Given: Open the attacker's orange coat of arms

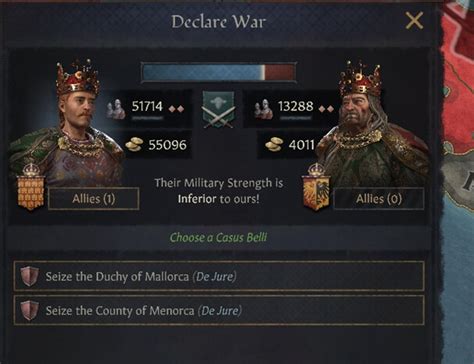Looking at the screenshot, I should click(x=31, y=187).
